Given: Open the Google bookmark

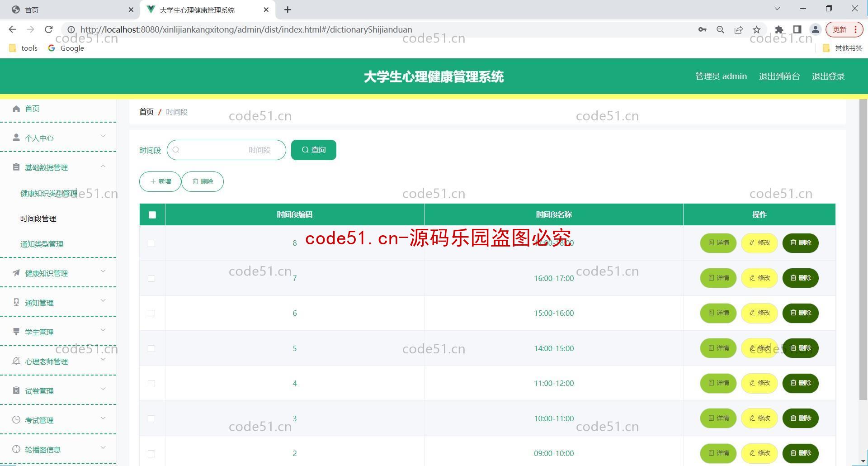Looking at the screenshot, I should [x=66, y=48].
